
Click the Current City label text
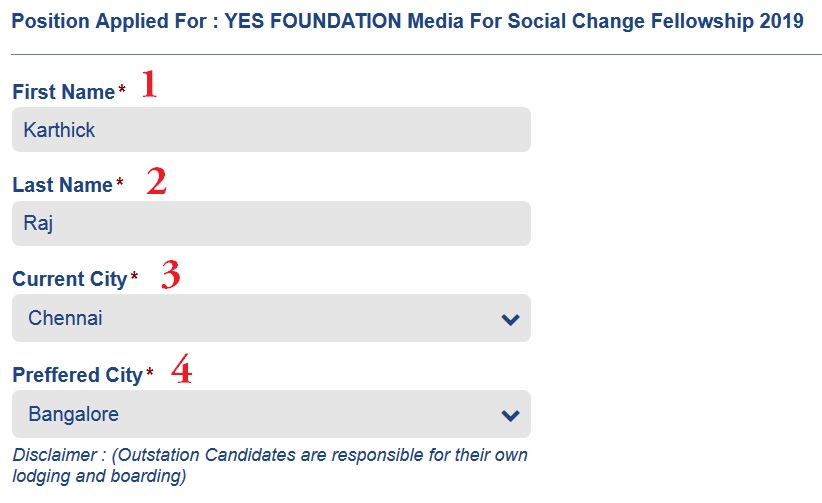69,279
